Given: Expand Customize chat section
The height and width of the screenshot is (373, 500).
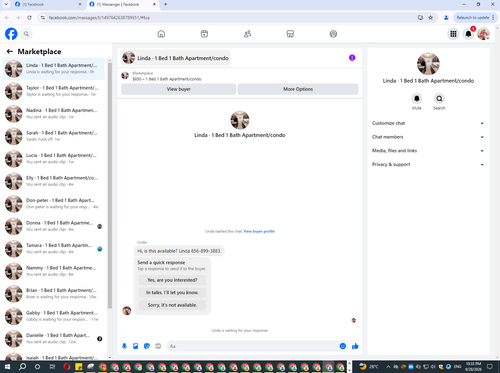Looking at the screenshot, I should (x=428, y=123).
